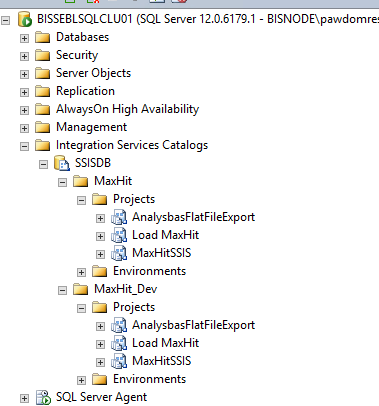Click the server connection icon for BISSEBLSQLCLU01

[x=24, y=19]
